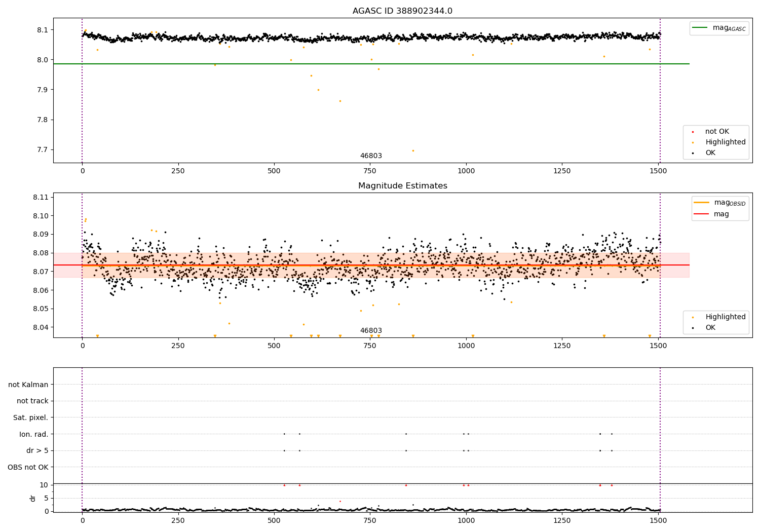This screenshot has width=760, height=532.
Task: Click the 8.11 tick on the middle plot y-axis
Action: 41,197
